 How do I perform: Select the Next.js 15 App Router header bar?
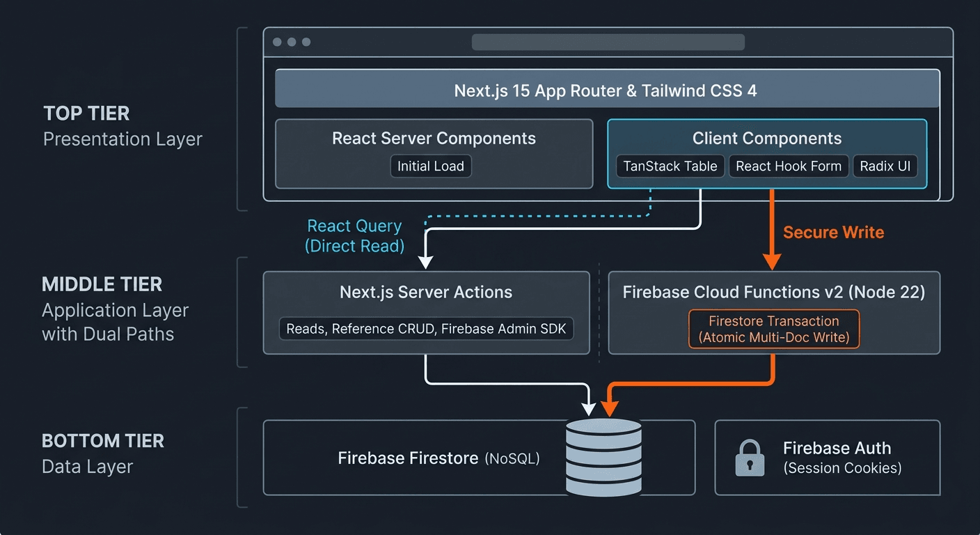click(607, 88)
